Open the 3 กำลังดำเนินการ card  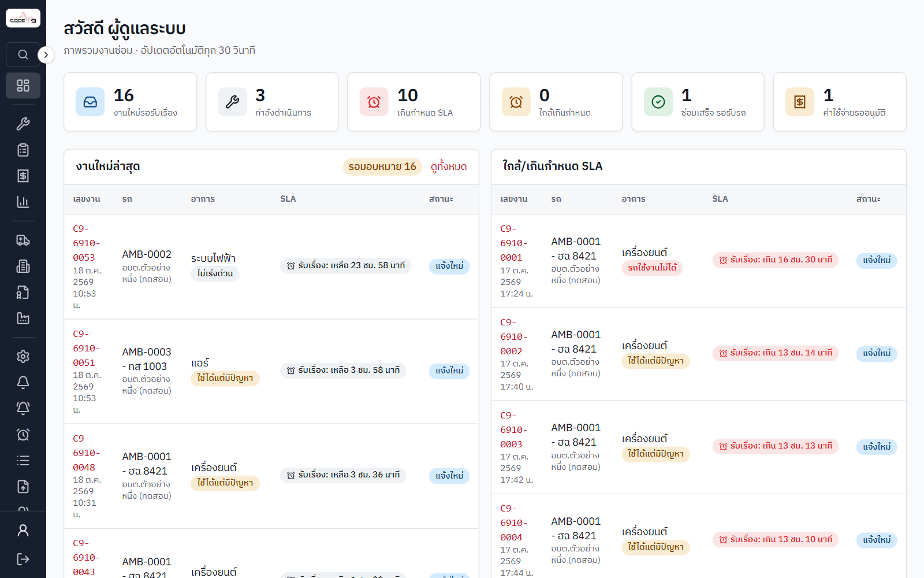pyautogui.click(x=272, y=102)
